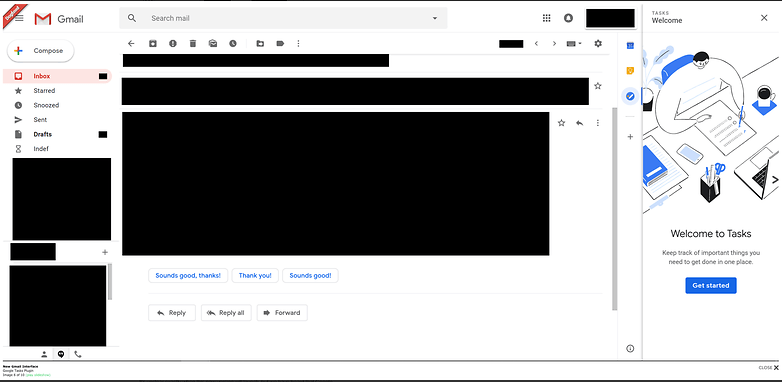The width and height of the screenshot is (782, 382).
Task: Click the play slideshow link
Action: tap(39, 375)
